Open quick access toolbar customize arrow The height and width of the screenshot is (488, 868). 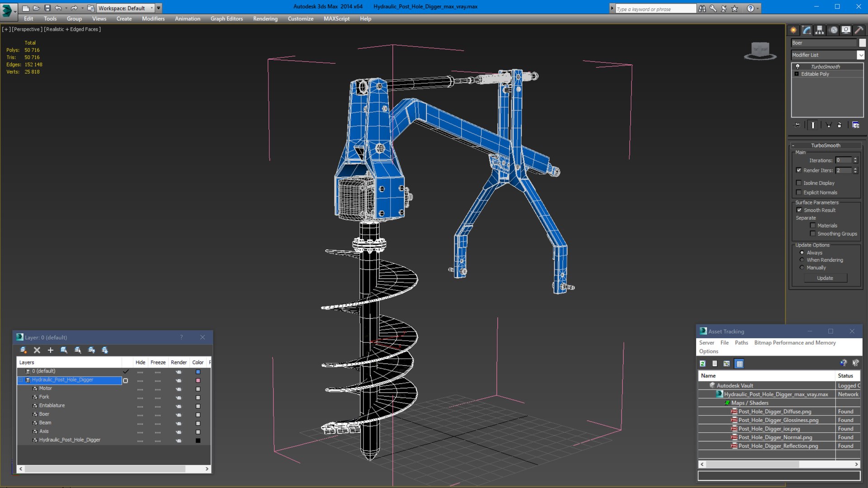(159, 8)
